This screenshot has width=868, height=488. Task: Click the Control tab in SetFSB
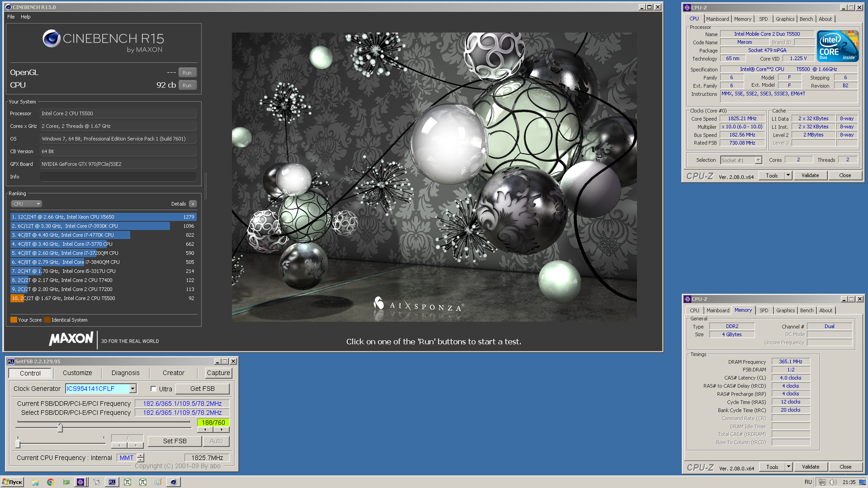30,373
